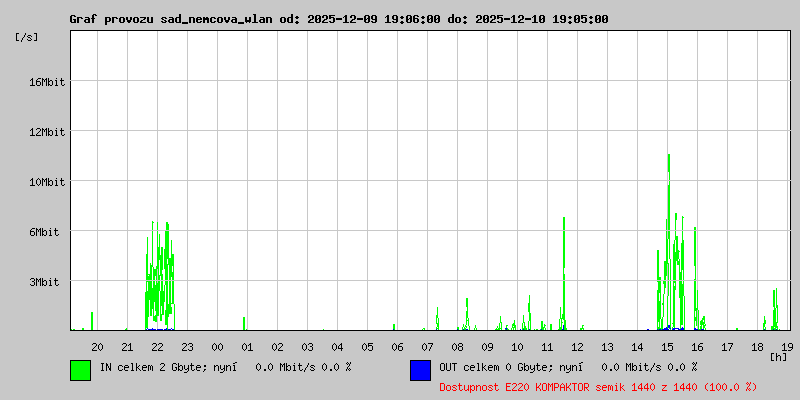800x400 pixels.
Task: Click hour label '23' on the x-axis
Action: 188,347
